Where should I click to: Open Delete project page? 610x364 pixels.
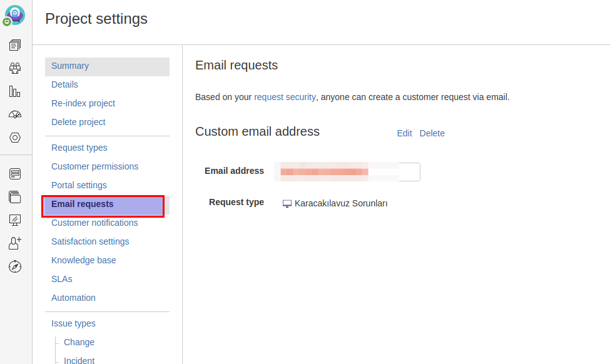pyautogui.click(x=78, y=122)
